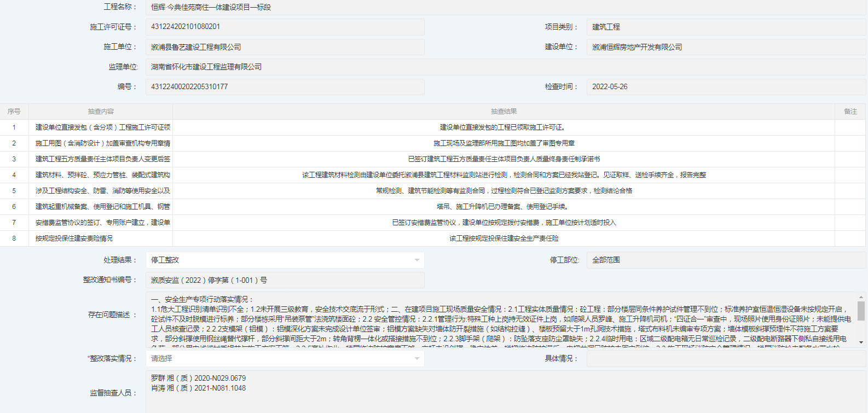Click the 备注 column header
868x413 pixels.
click(x=850, y=112)
